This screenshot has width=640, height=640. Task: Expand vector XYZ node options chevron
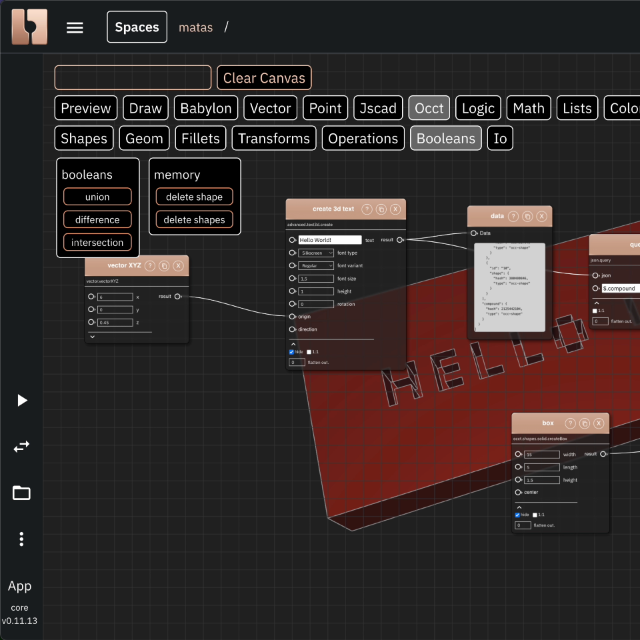(x=92, y=337)
